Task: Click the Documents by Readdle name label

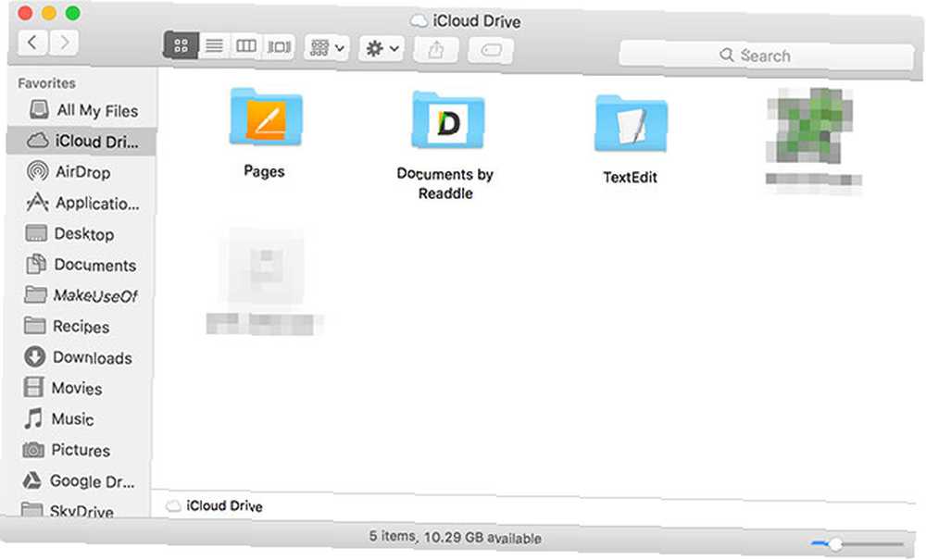Action: tap(445, 183)
